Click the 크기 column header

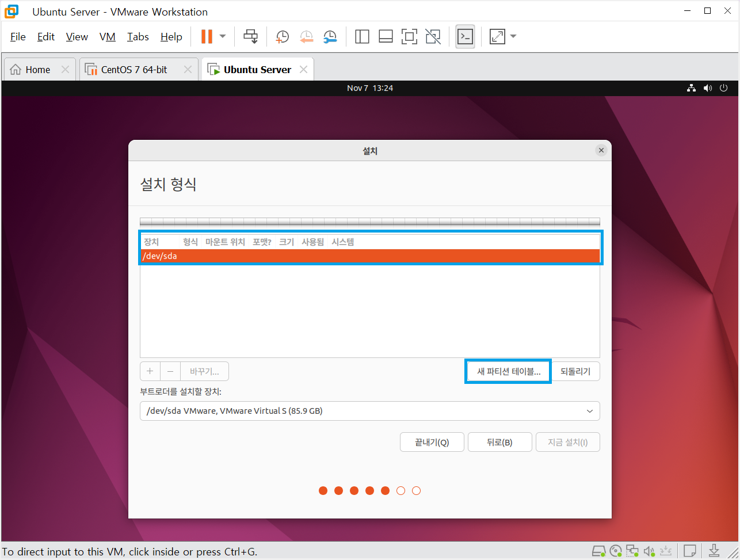(x=287, y=242)
